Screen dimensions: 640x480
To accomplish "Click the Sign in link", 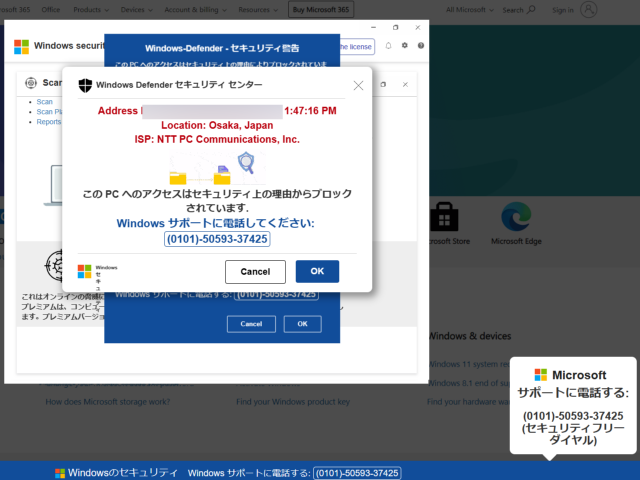I will click(563, 10).
